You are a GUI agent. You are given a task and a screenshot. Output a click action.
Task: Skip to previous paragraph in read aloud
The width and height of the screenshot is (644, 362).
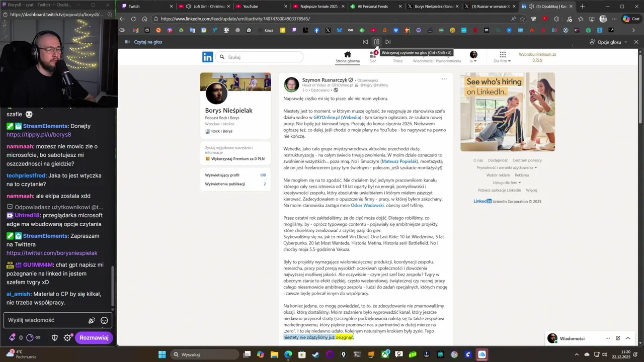click(365, 42)
